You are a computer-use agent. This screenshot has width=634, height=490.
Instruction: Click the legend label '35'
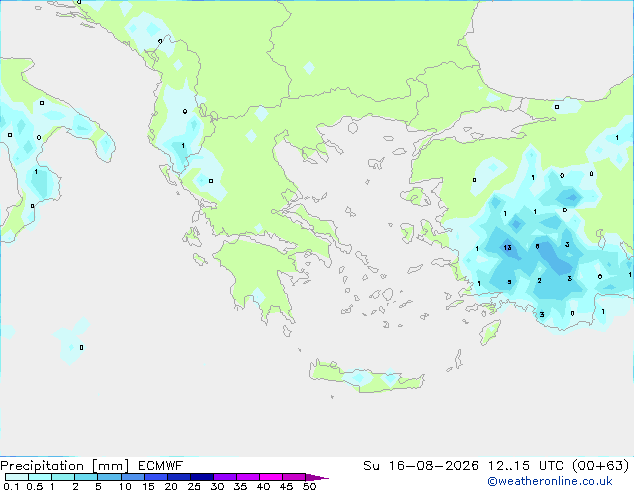tap(240, 486)
